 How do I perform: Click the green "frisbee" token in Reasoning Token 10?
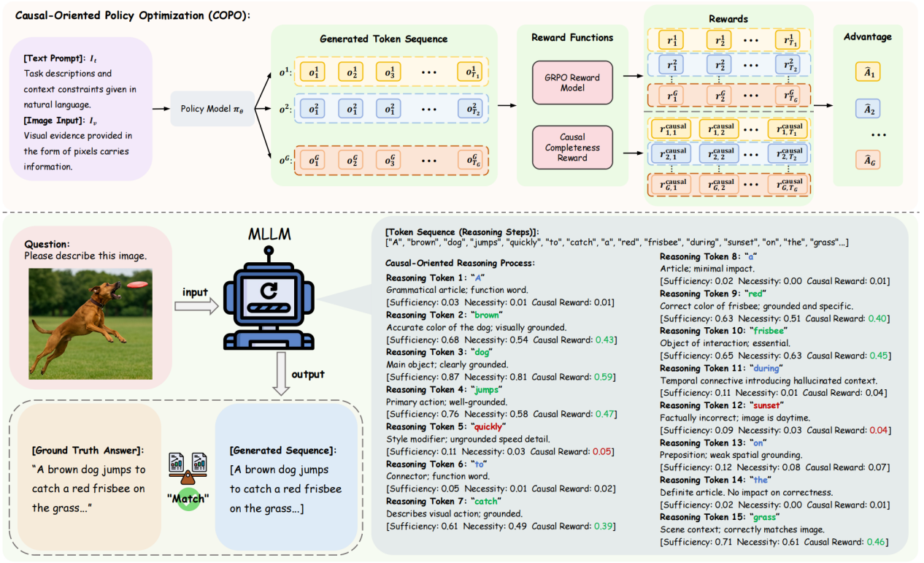coord(769,331)
